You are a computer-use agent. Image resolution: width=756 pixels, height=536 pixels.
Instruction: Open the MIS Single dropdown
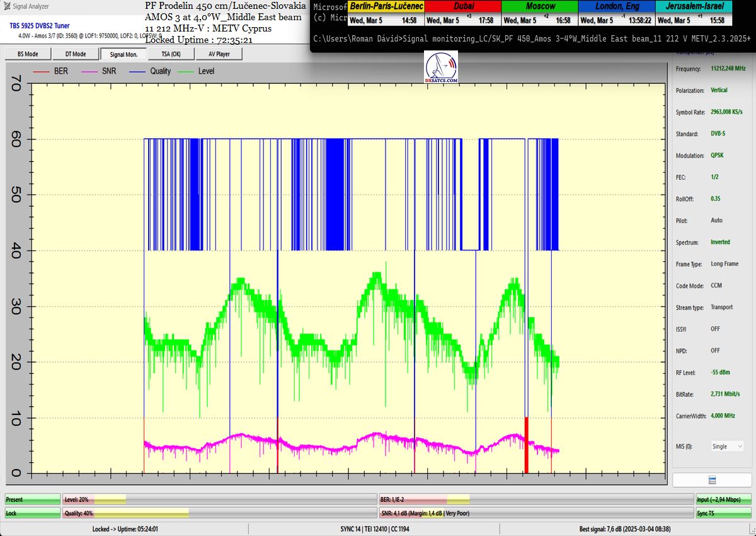727,446
